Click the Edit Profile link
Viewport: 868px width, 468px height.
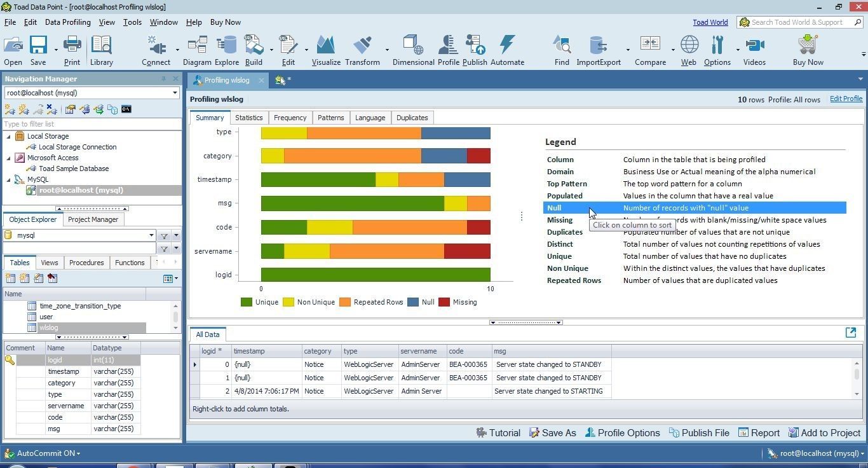click(x=846, y=99)
